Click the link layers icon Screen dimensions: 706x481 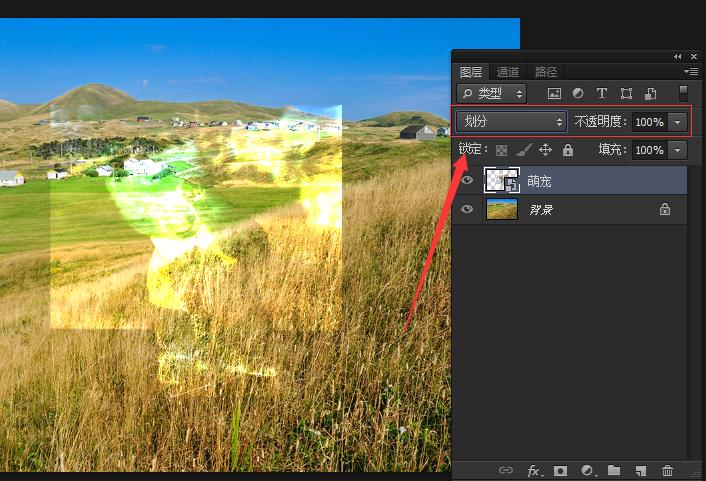(506, 470)
